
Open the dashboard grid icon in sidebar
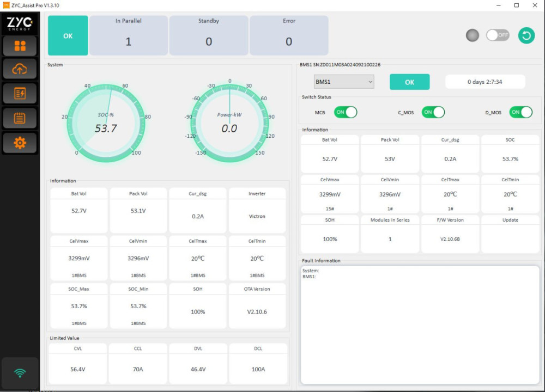click(20, 46)
